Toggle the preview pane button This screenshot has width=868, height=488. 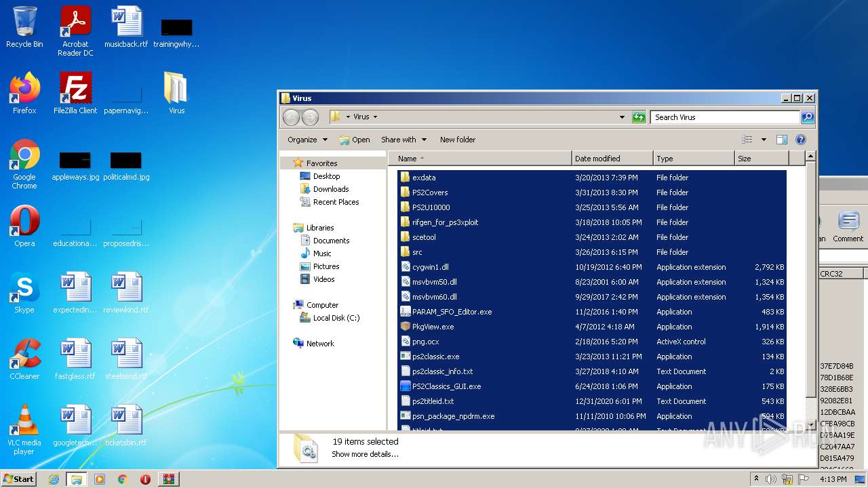pyautogui.click(x=781, y=140)
